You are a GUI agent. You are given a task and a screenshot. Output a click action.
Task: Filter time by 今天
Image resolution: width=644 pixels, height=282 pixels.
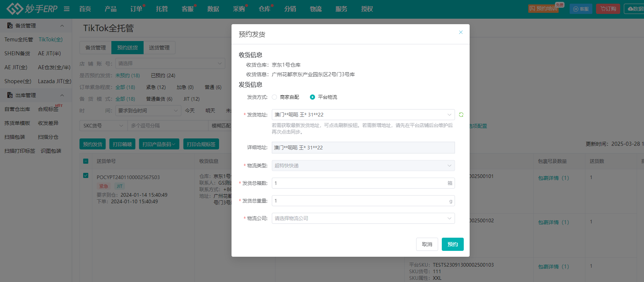click(190, 111)
